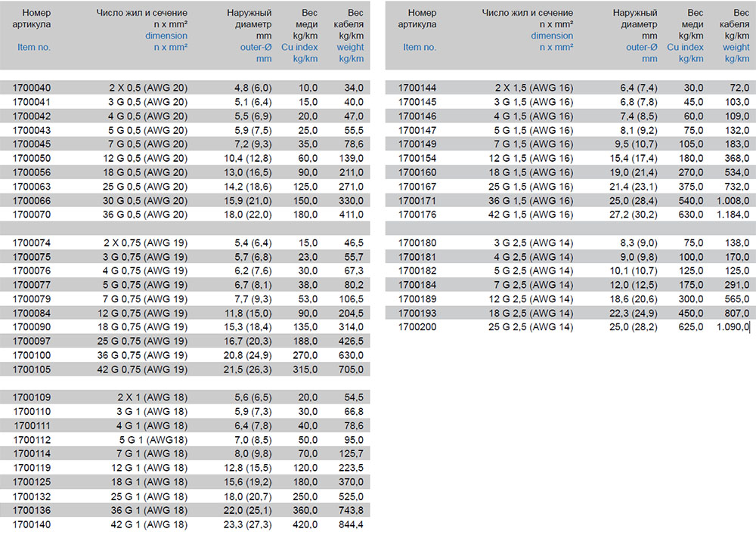756x535 pixels.
Task: Click dimension 4 G 2,5 (AWG 14)
Action: coord(534,257)
